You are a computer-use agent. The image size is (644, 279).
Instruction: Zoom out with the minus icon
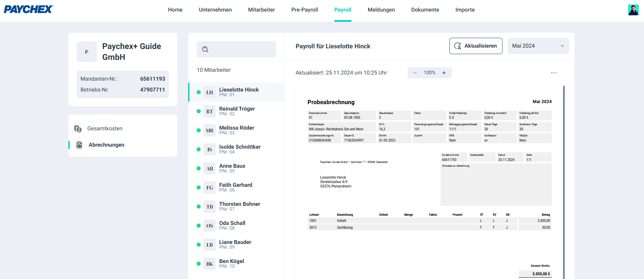(415, 73)
